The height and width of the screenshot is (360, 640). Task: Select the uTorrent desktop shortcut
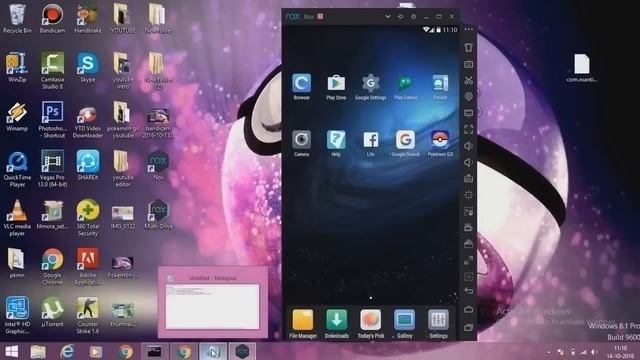click(x=52, y=313)
